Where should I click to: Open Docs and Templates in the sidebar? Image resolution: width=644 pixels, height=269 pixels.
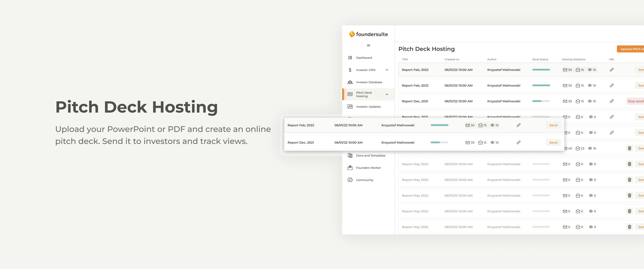(x=371, y=156)
